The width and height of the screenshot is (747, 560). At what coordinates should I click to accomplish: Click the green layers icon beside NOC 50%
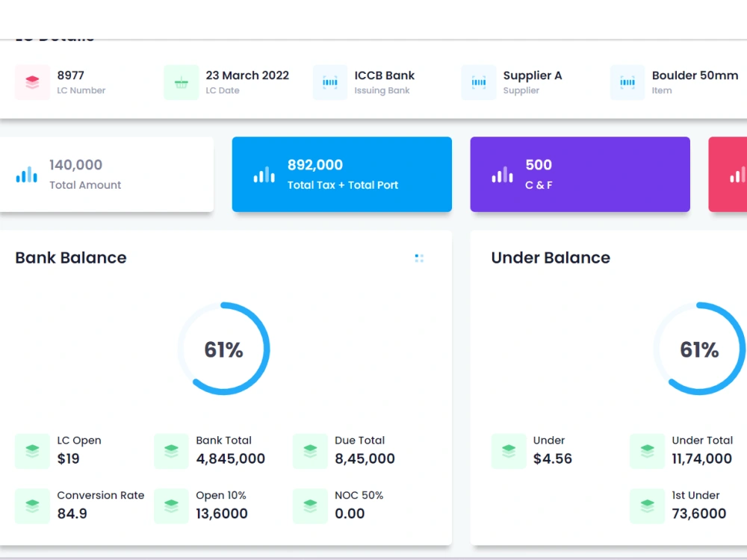(310, 505)
